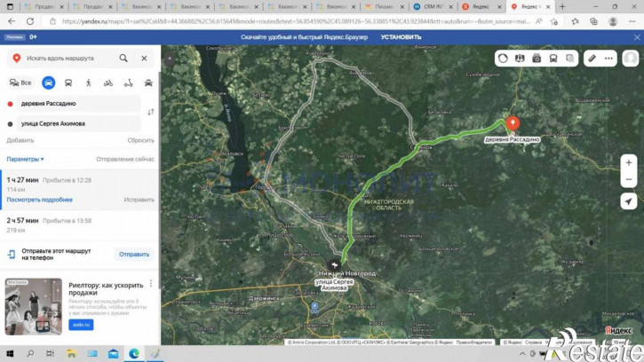Edit the 'улица Сергея Акимова' destination field
The image size is (644, 362).
[x=78, y=123]
